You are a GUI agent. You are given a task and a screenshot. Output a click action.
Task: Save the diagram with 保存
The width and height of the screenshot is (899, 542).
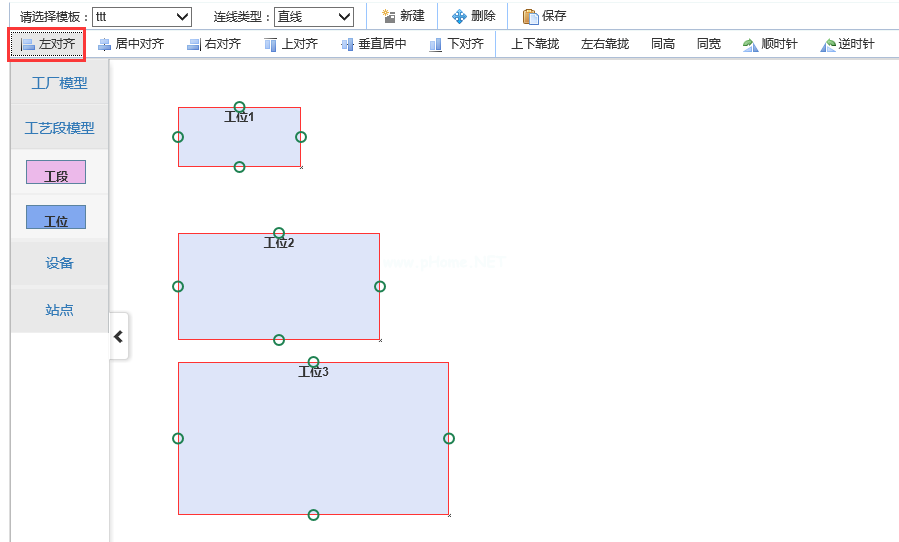point(544,16)
